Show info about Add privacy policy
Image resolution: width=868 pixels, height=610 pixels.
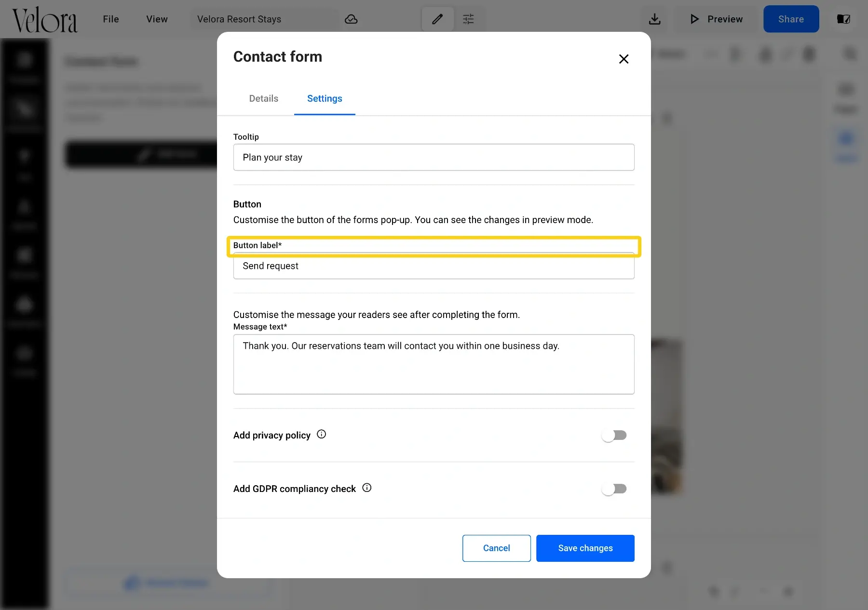[x=321, y=434]
